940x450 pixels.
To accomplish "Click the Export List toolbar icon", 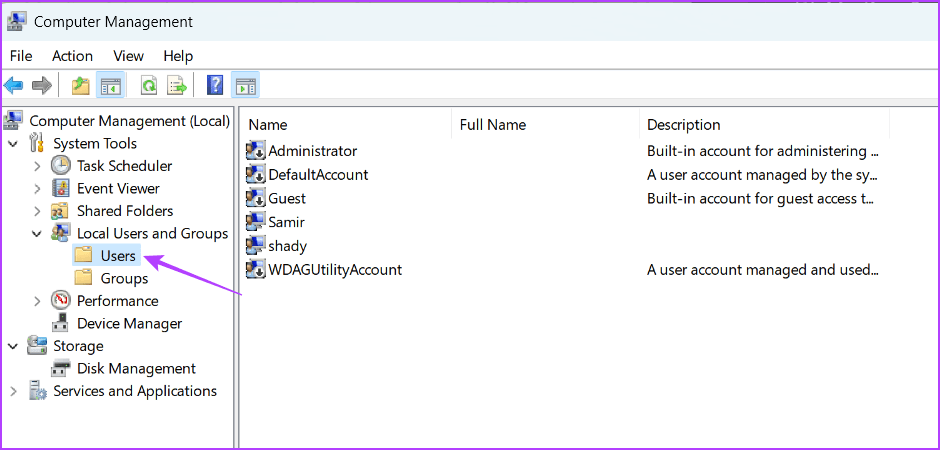I will [x=177, y=86].
